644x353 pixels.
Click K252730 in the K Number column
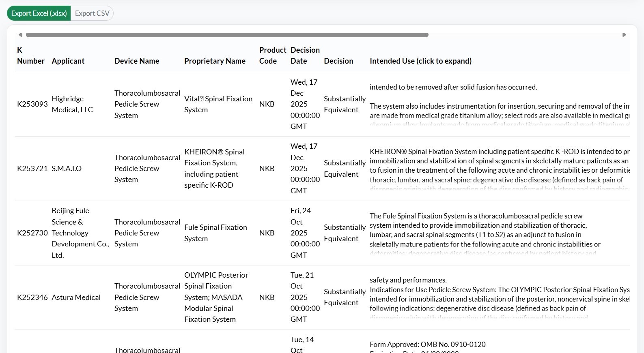point(32,233)
